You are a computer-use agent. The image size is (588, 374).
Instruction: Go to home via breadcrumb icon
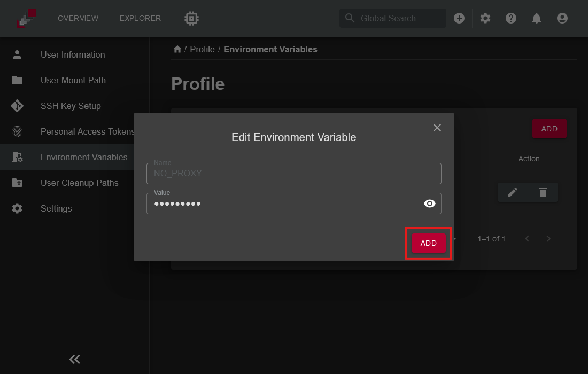click(x=177, y=49)
